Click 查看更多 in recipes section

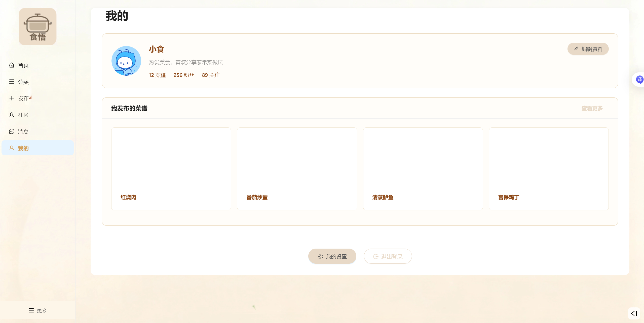coord(592,108)
